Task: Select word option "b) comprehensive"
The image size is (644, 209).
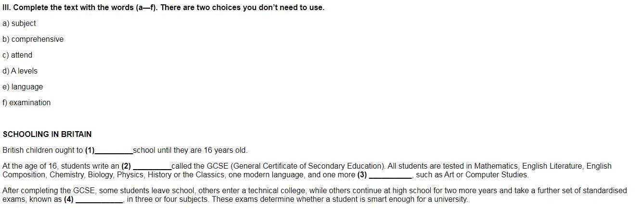Action: point(33,39)
